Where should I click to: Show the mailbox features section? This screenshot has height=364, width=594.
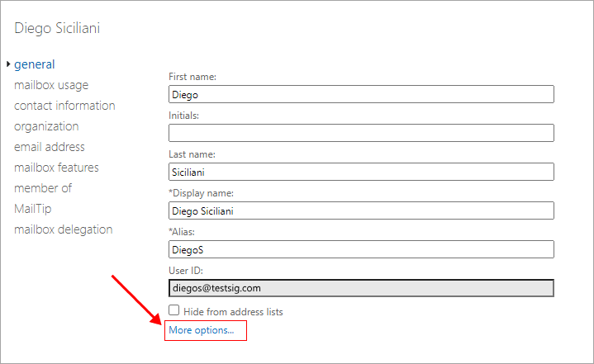click(56, 168)
